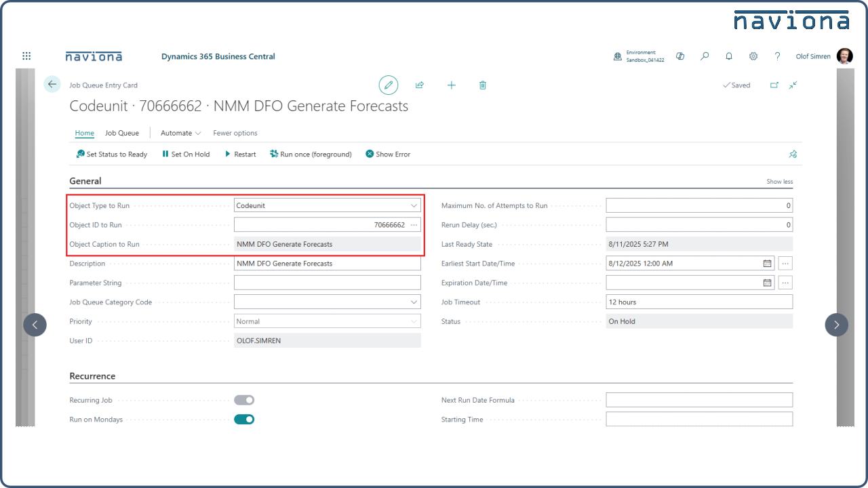Open the environment information icon
Screen dimensions: 868x488
point(618,57)
